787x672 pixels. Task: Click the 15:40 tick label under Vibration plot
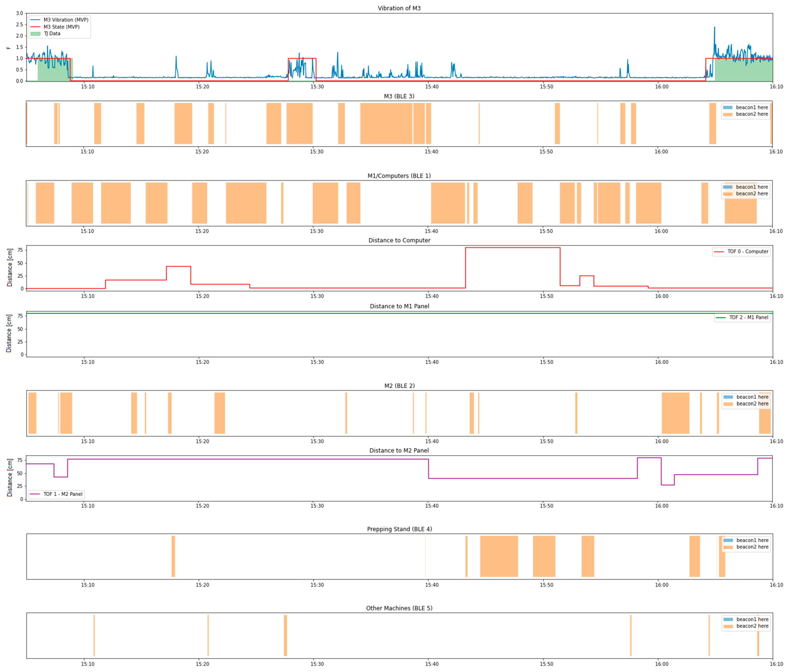click(431, 87)
